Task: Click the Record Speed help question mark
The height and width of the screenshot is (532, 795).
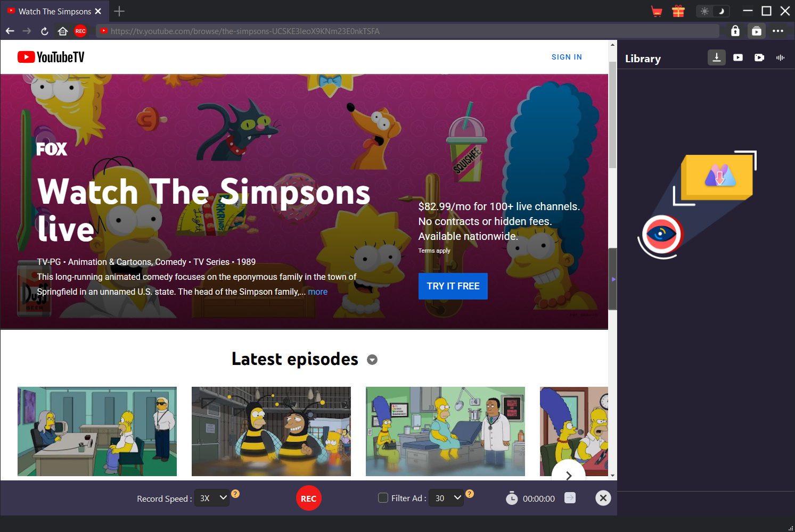Action: click(x=235, y=494)
